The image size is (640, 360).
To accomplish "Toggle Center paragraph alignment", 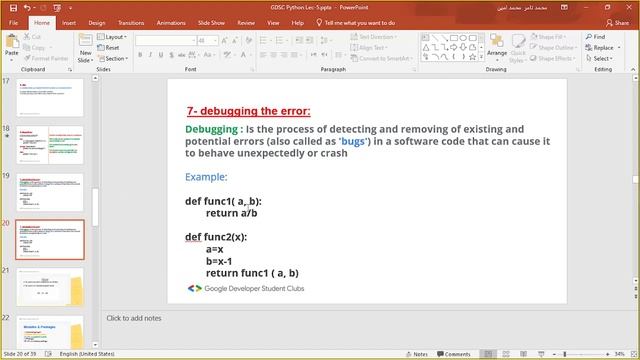I will (273, 55).
